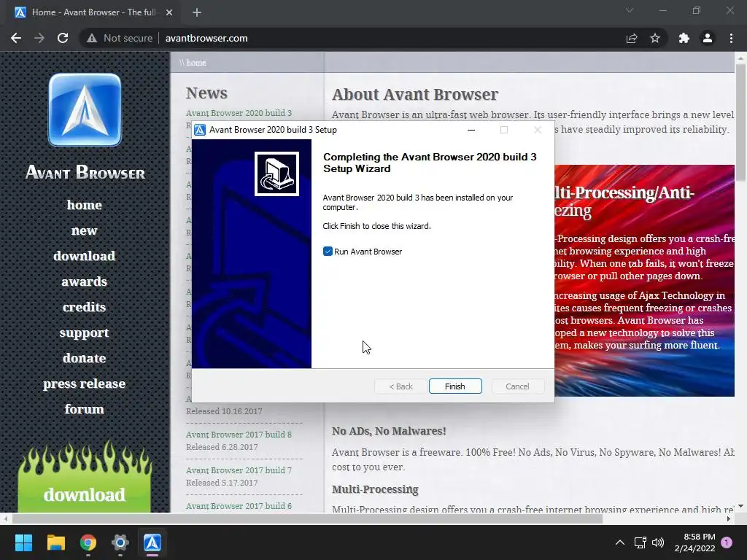
Task: Open a new Chrome tab
Action: pyautogui.click(x=197, y=12)
